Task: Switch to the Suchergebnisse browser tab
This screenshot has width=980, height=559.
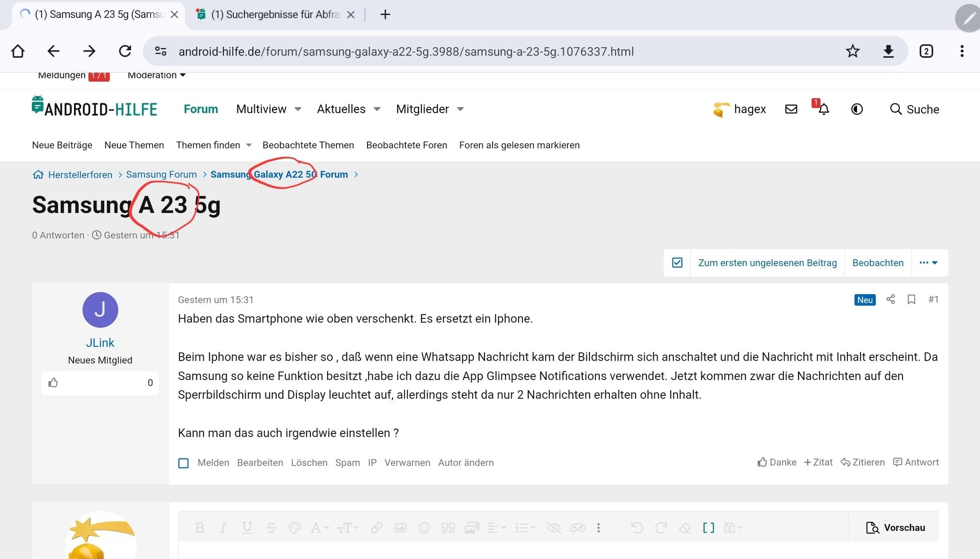Action: pos(275,14)
